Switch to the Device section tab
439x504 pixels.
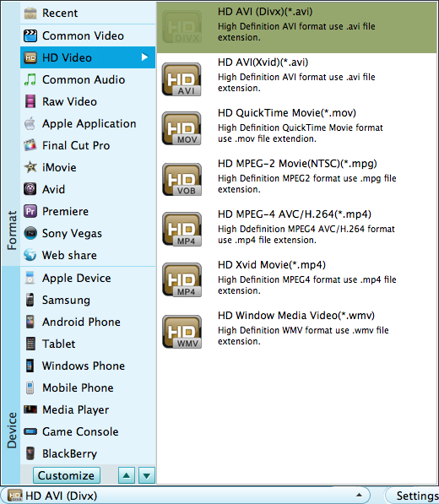12,375
